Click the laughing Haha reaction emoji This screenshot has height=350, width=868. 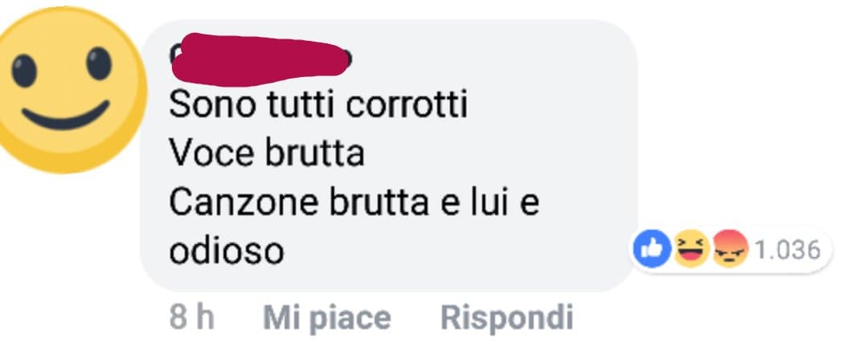(691, 249)
